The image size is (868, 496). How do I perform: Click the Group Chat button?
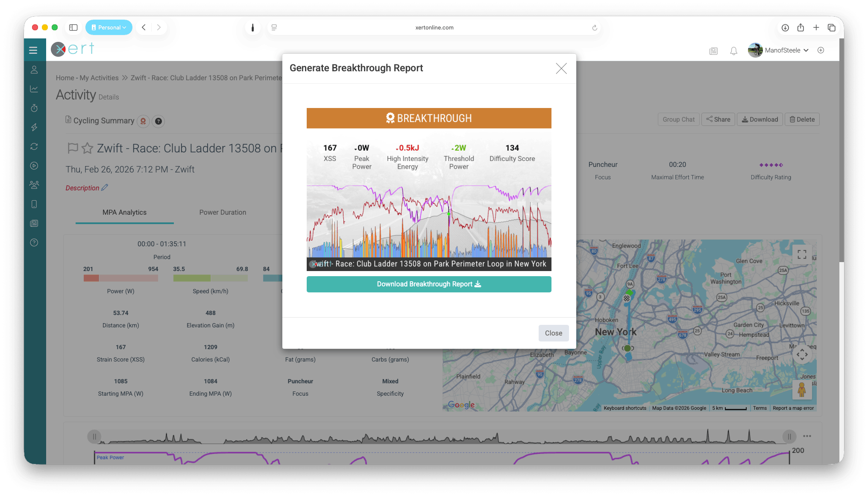[678, 120]
